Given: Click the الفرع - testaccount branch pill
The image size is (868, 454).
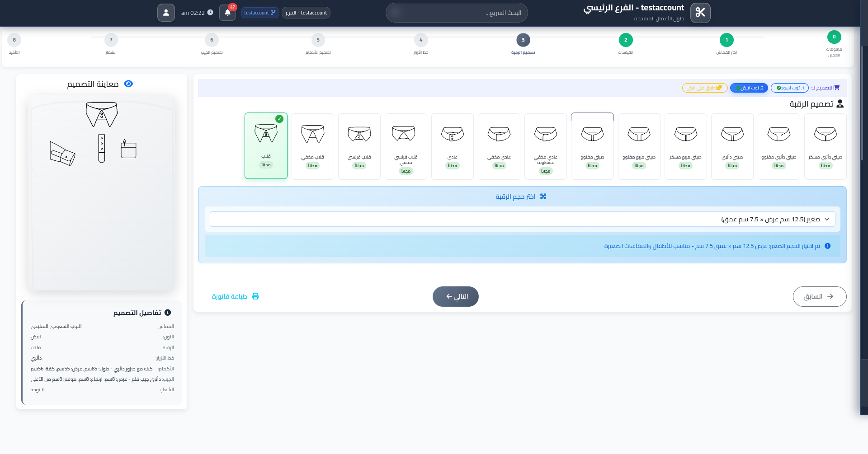Looking at the screenshot, I should coord(306,13).
